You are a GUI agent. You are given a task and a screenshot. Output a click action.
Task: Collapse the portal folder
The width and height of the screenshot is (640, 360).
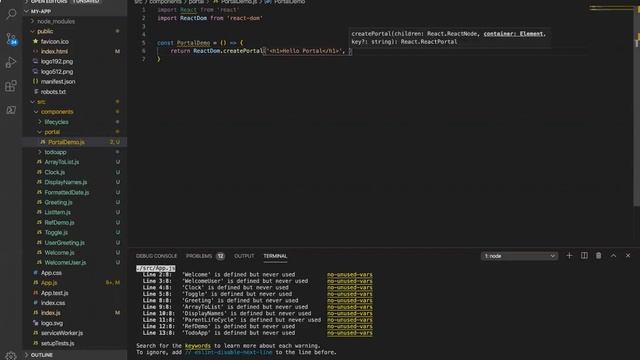point(52,132)
